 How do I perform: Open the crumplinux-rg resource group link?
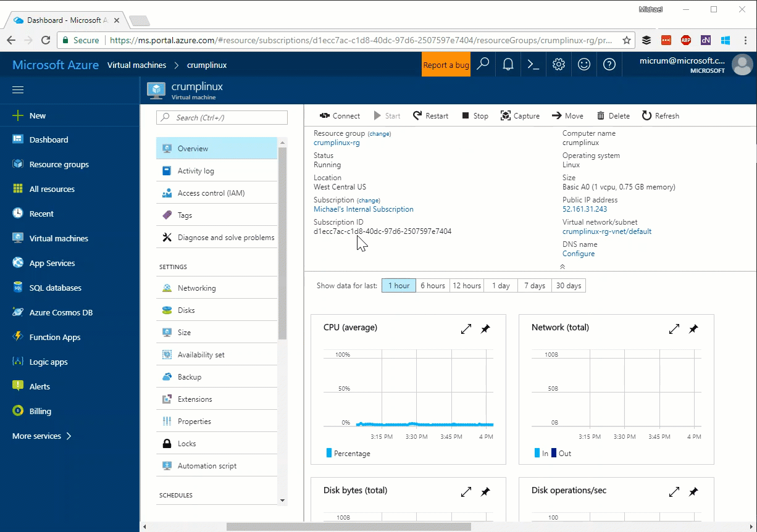coord(337,143)
